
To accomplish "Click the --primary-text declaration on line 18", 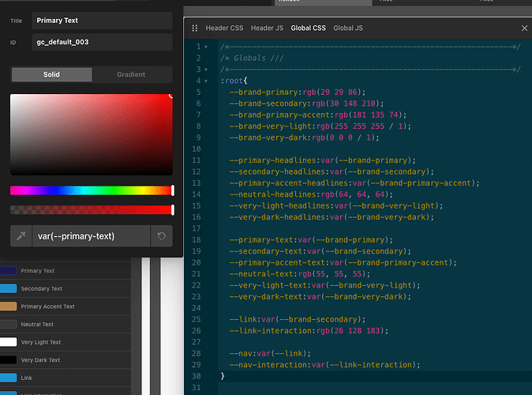I will (311, 240).
